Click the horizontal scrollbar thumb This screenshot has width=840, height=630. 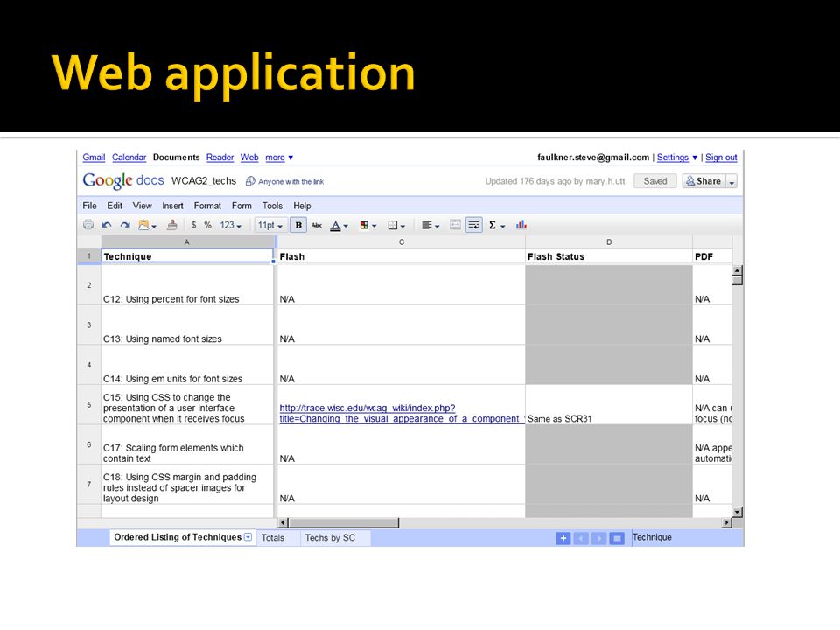343,522
